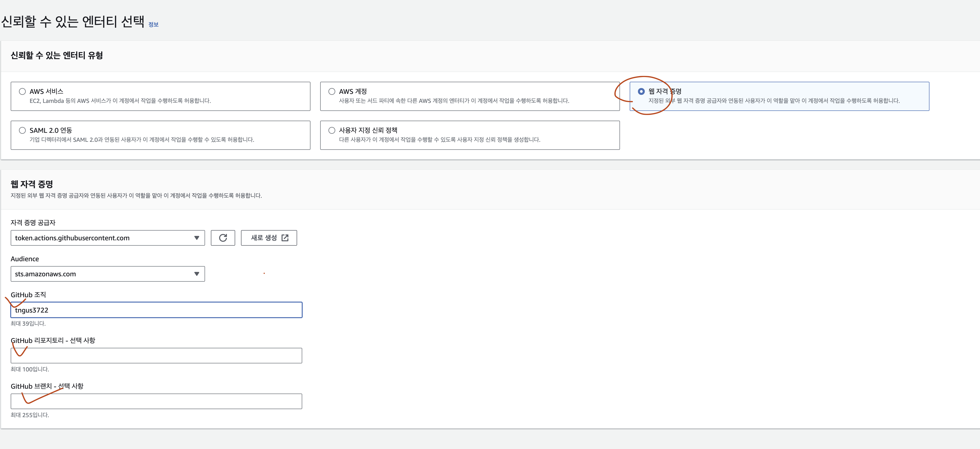Select the 사용자 지정 신뢰 정책 option
The image size is (980, 449).
[x=331, y=130]
